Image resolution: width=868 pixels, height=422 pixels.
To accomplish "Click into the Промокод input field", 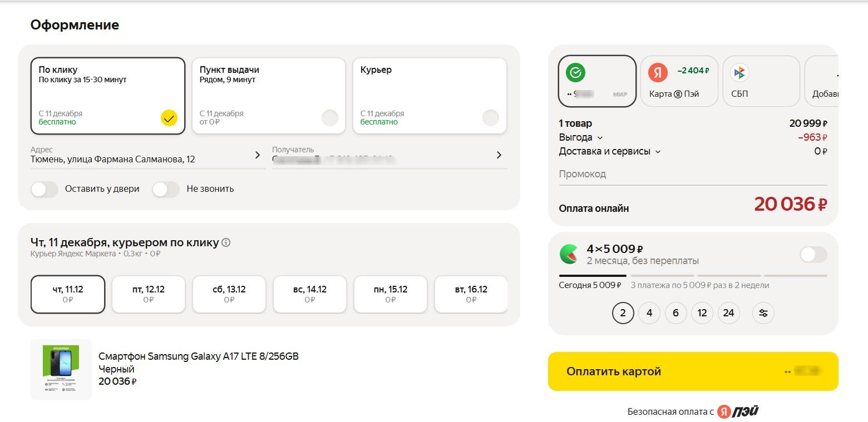I will point(692,174).
